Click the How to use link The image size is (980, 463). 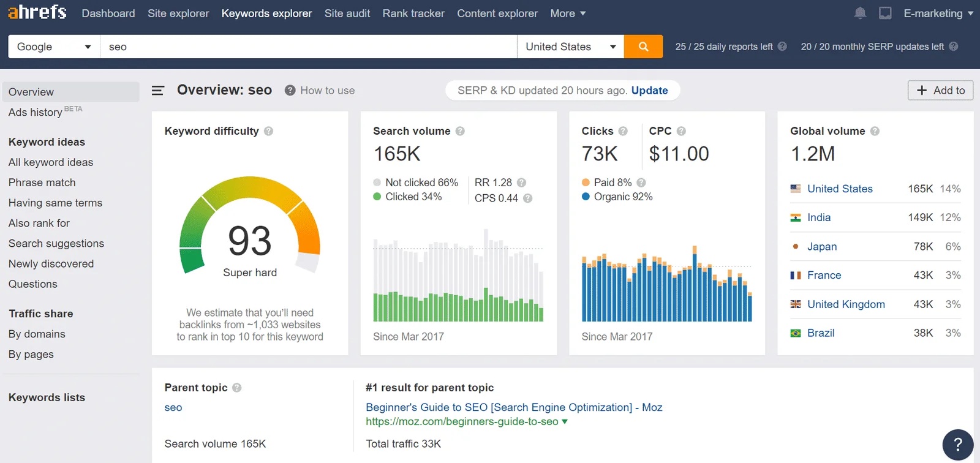(x=327, y=91)
